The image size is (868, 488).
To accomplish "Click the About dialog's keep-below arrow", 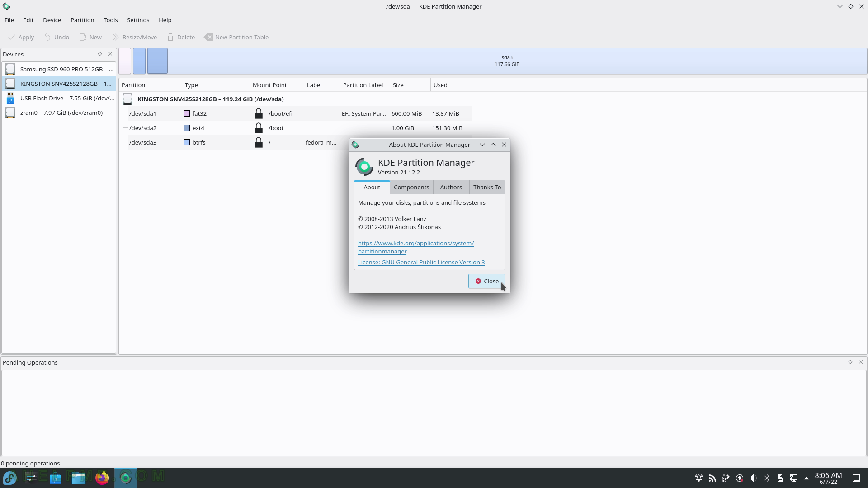I will coord(482,145).
